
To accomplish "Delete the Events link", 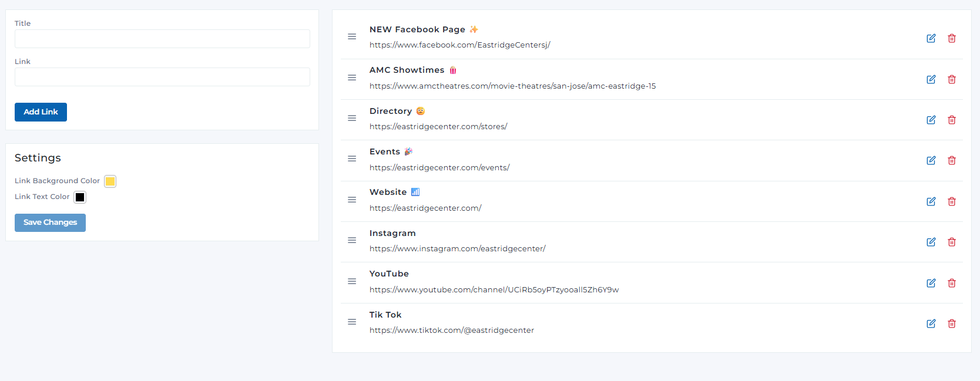I will click(x=952, y=160).
